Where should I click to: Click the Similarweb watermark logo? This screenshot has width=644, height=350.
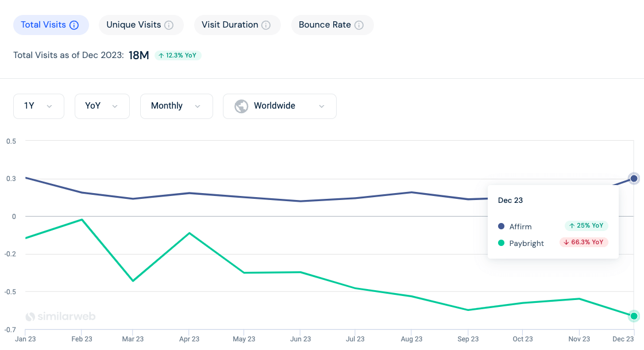pos(60,316)
